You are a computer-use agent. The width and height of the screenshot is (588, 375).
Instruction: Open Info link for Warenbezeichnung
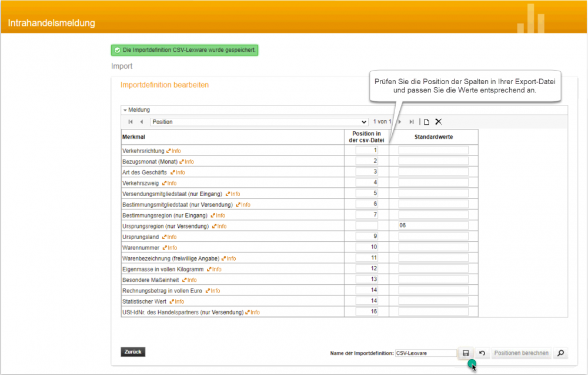[x=229, y=258]
